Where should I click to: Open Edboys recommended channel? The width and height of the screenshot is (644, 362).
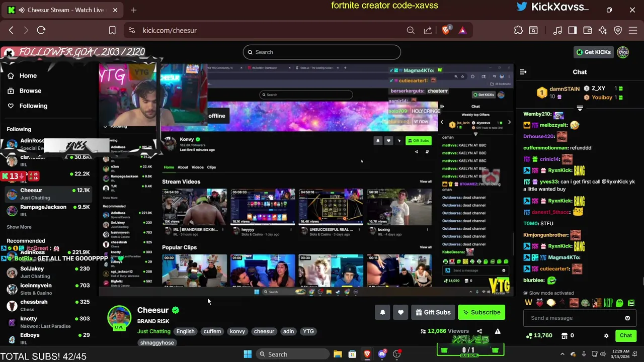coord(48,338)
